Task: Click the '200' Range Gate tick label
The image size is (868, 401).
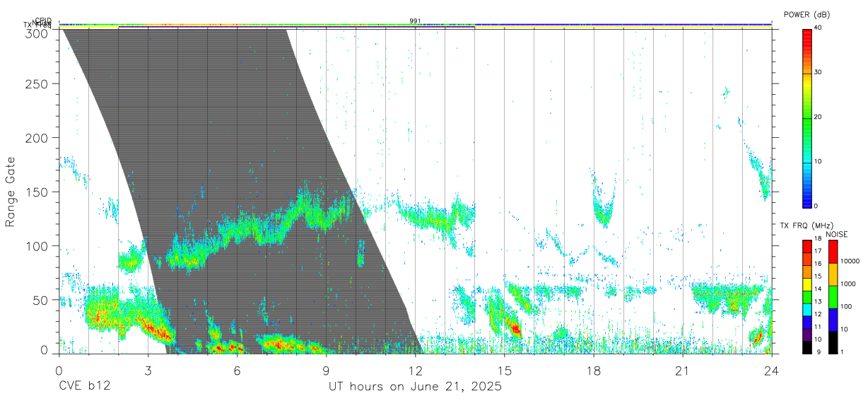Action: pos(37,136)
